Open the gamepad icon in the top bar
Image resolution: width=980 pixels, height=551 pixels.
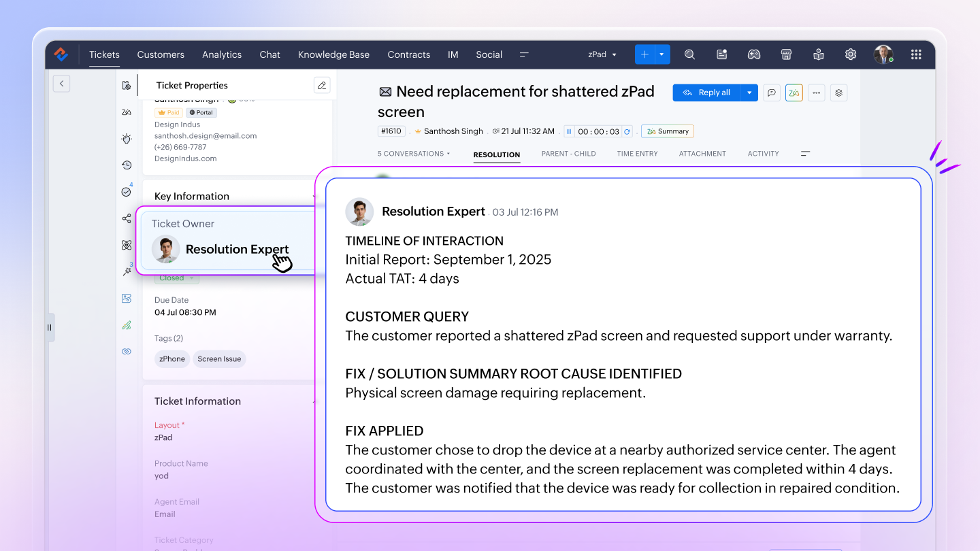[x=754, y=54]
